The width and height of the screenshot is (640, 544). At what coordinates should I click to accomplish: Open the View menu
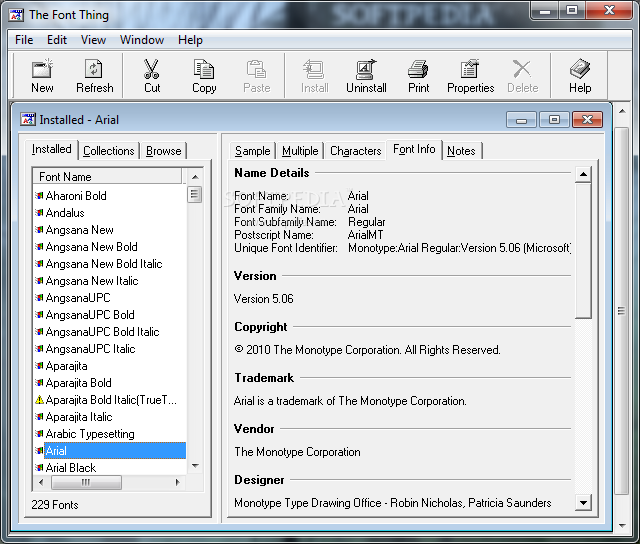[x=93, y=40]
